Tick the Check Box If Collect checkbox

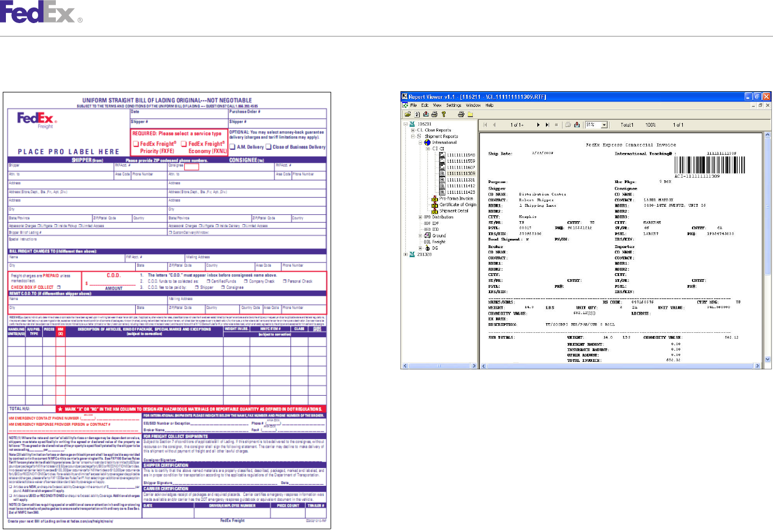(59, 287)
